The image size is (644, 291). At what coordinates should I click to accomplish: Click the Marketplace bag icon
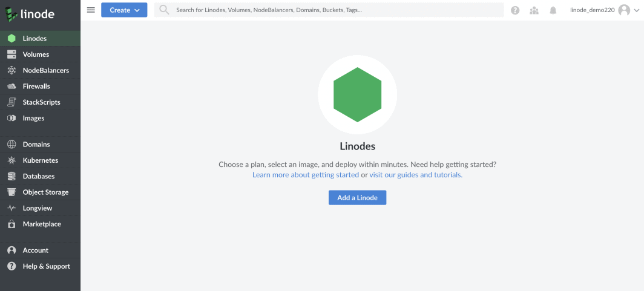pos(11,224)
